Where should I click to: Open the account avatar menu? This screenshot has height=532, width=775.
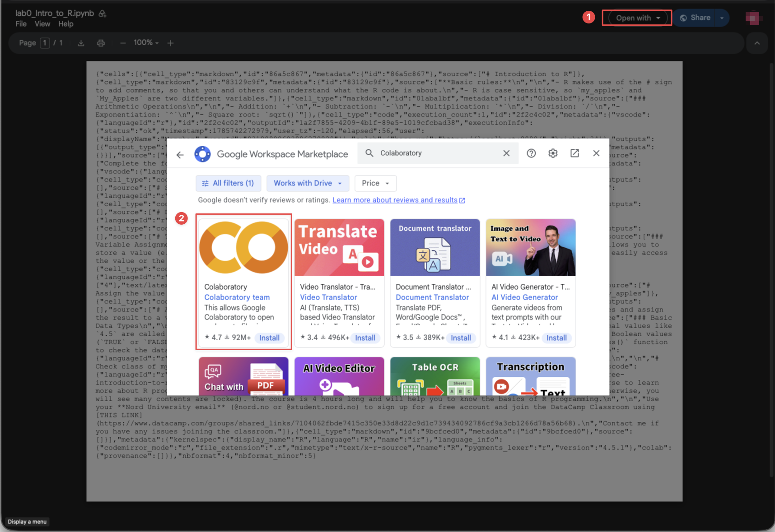click(x=753, y=18)
